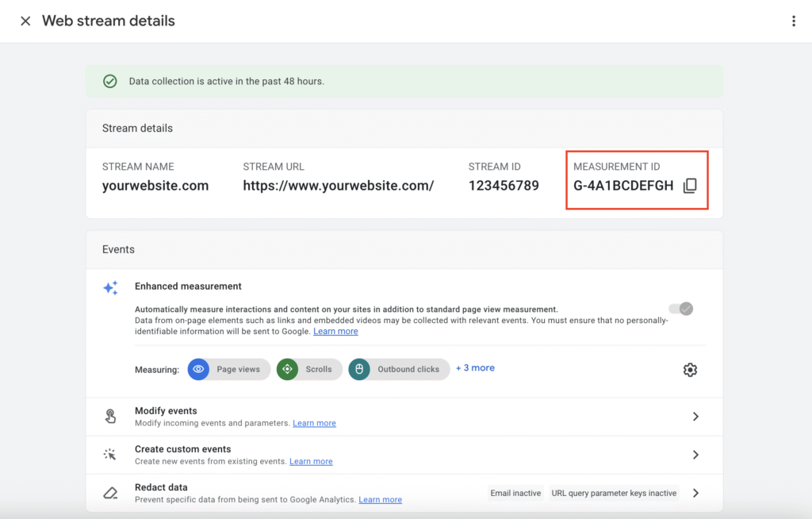The width and height of the screenshot is (812, 519).
Task: Click the Modify events pointer icon
Action: [110, 416]
